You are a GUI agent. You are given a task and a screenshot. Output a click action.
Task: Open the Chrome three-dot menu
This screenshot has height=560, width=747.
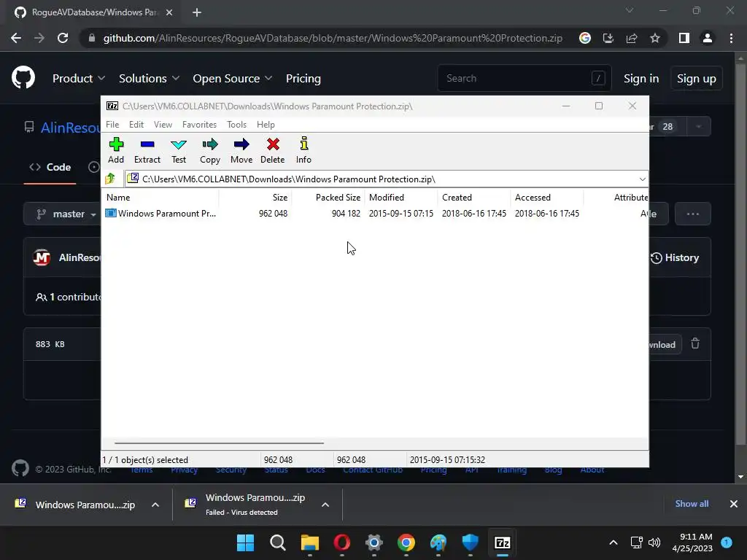pyautogui.click(x=731, y=38)
